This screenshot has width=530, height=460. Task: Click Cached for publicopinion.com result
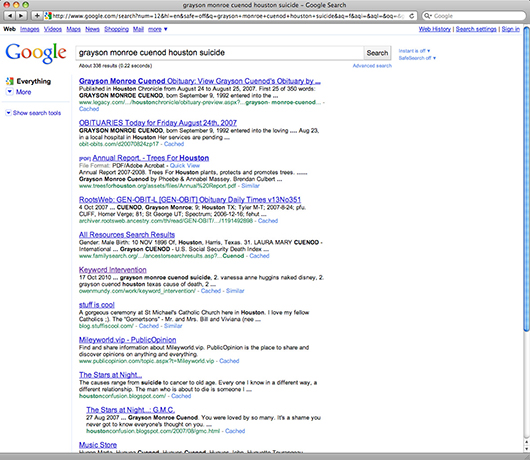(229, 361)
